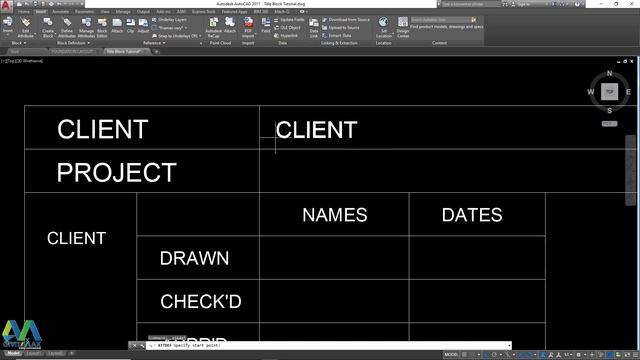Click the Attach reference icon in Reference panel
640x360 pixels.
pyautogui.click(x=117, y=24)
